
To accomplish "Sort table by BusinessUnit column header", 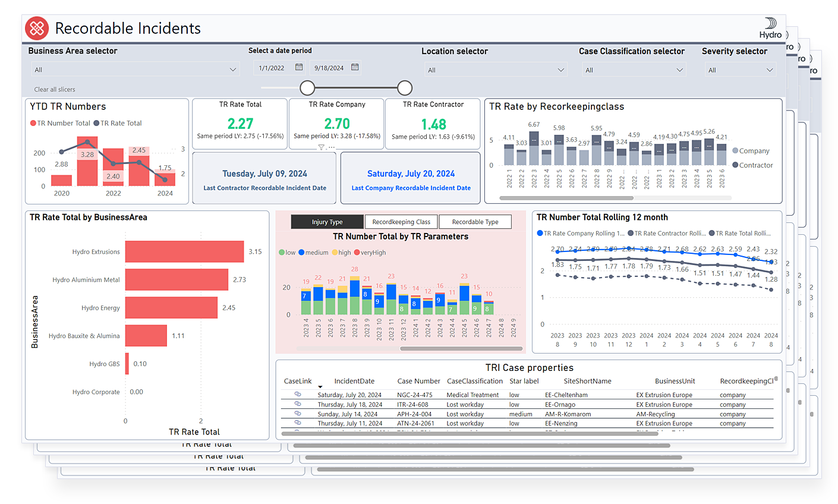I will pyautogui.click(x=675, y=382).
